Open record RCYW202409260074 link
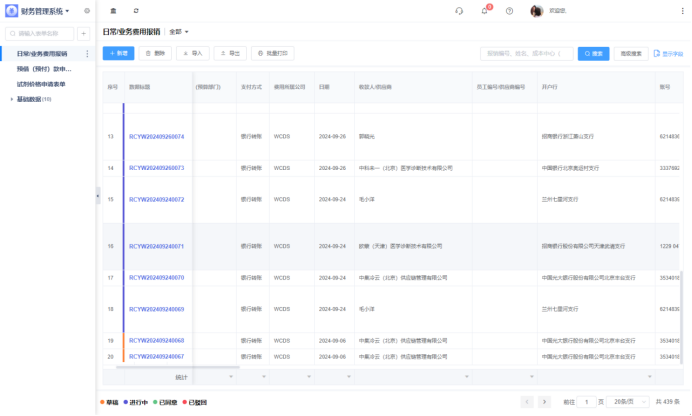 coord(156,136)
